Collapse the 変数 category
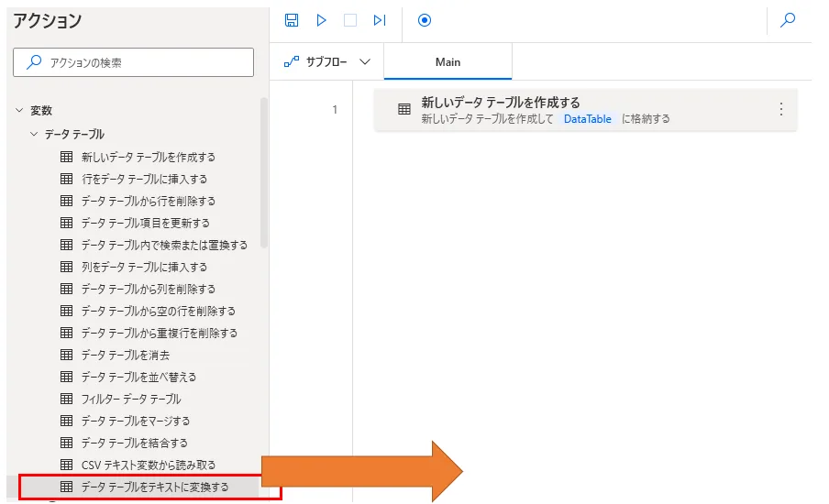The height and width of the screenshot is (504, 829). click(18, 111)
